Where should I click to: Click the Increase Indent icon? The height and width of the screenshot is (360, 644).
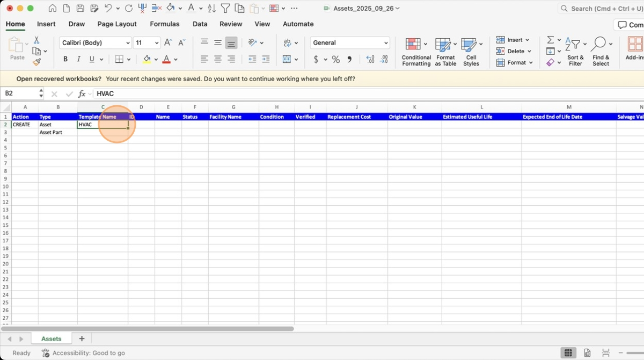tap(266, 60)
